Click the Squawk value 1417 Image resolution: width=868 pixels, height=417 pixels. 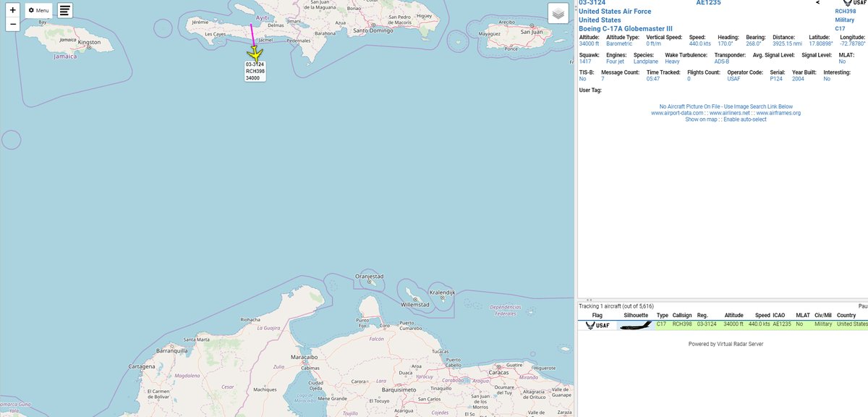click(x=585, y=62)
